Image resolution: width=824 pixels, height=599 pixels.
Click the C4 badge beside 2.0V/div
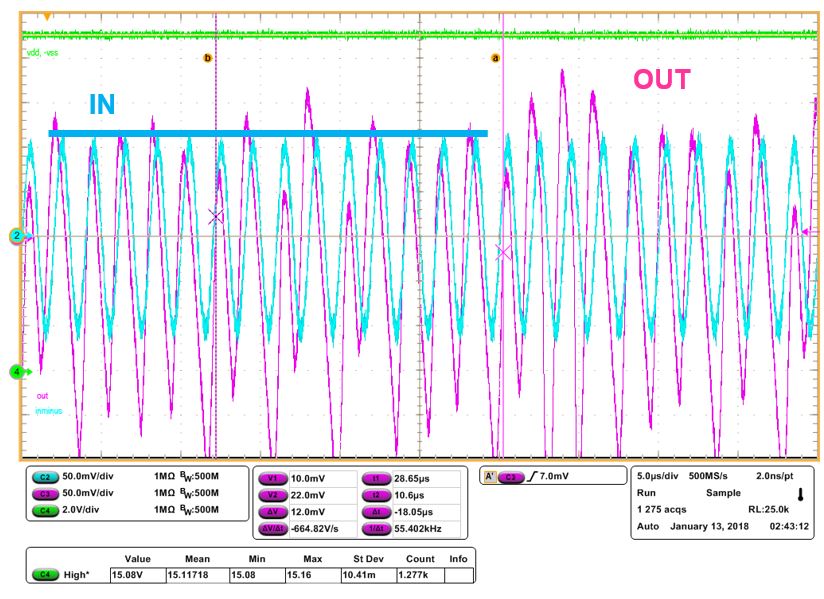[43, 510]
